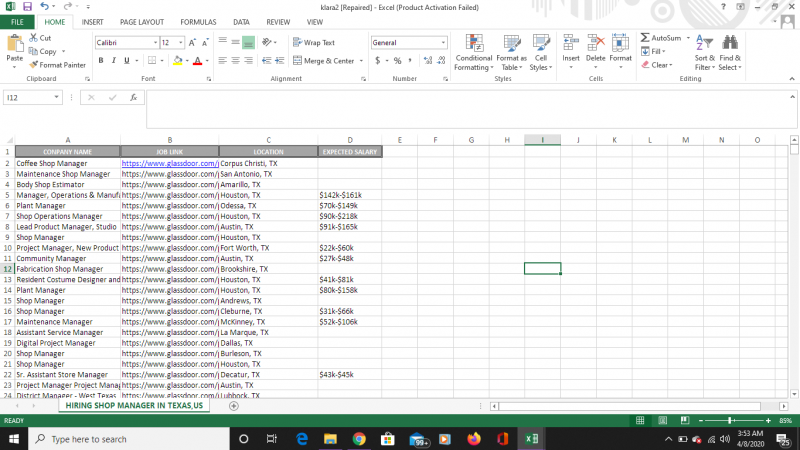
Task: Click Increase Indent icon
Action: click(280, 61)
